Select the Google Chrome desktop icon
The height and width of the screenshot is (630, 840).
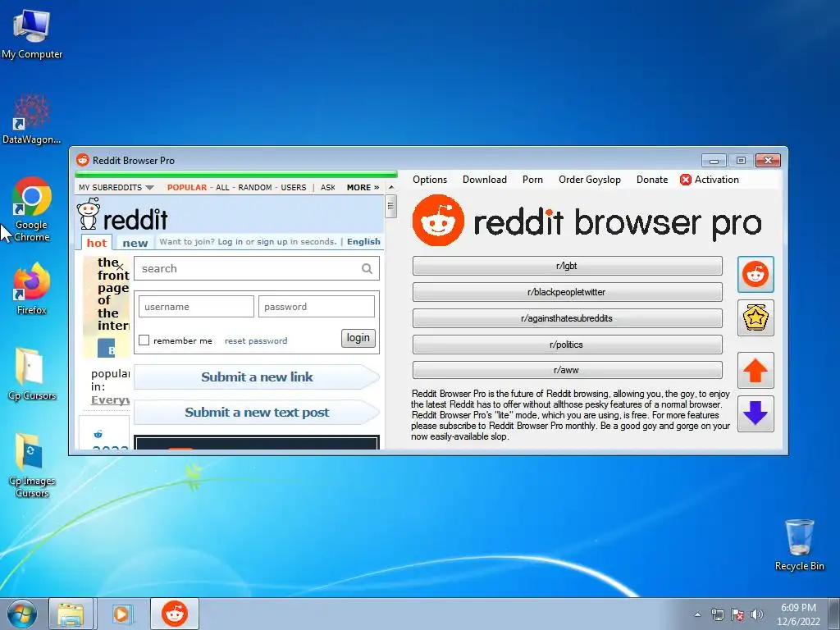point(32,209)
